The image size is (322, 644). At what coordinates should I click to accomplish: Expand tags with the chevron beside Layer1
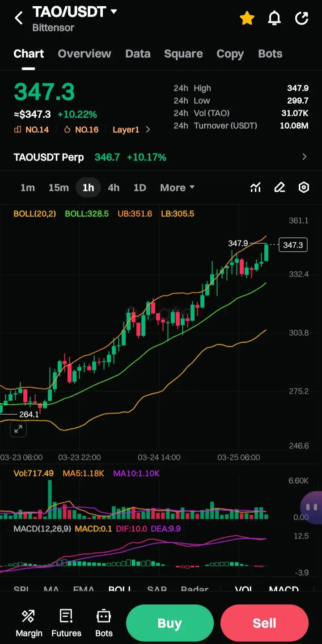pyautogui.click(x=148, y=130)
